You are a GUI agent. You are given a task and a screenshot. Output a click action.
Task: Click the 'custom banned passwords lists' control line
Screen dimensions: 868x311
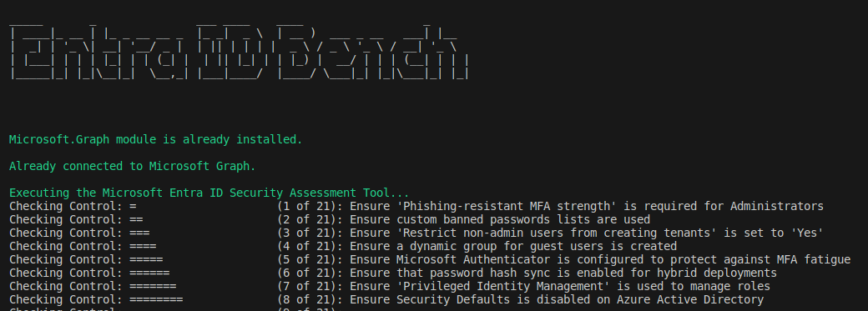[x=330, y=219]
